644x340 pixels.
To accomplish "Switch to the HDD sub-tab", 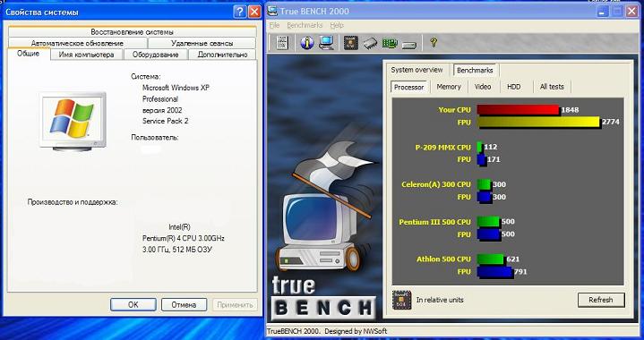I will click(513, 87).
